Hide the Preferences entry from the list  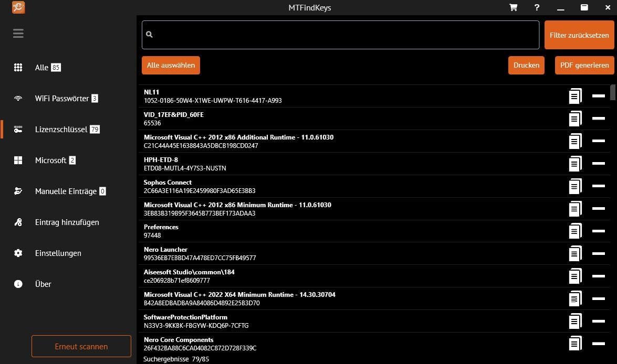coord(599,231)
